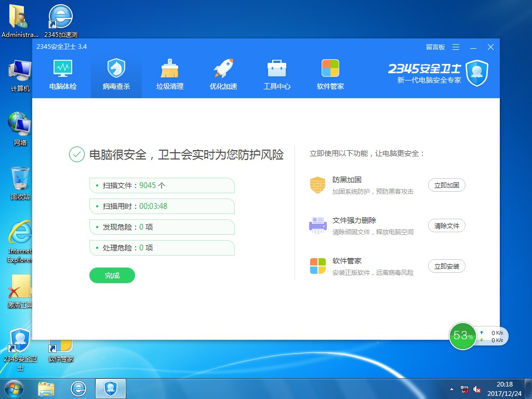Image resolution: width=532 pixels, height=399 pixels.
Task: Click 2345安全卫士 taskbar button
Action: tap(111, 389)
